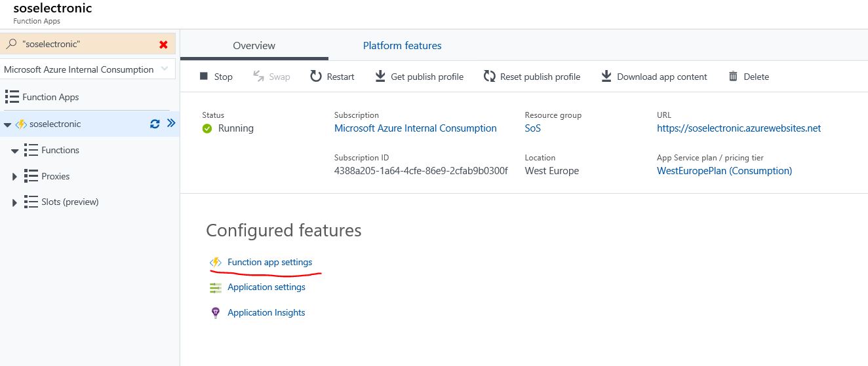Open Function app settings
The image size is (868, 366).
270,262
